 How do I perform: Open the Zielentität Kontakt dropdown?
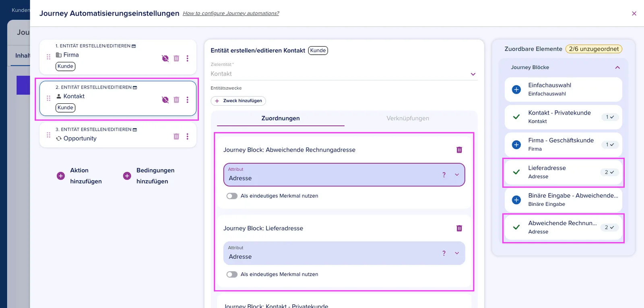pyautogui.click(x=344, y=74)
